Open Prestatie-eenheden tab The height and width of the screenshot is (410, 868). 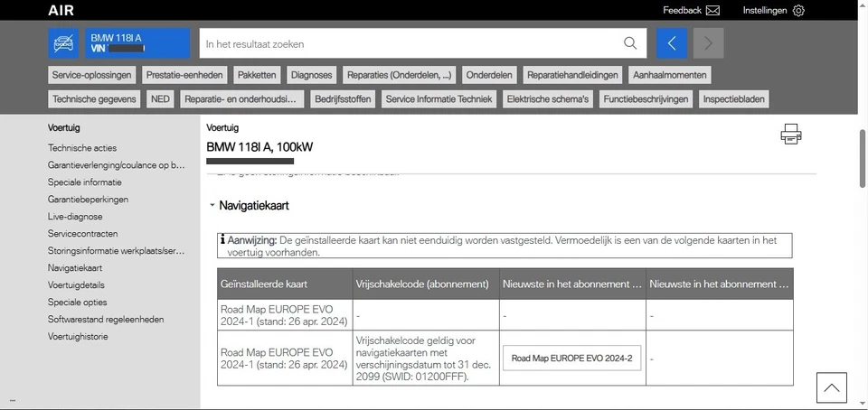tap(184, 75)
